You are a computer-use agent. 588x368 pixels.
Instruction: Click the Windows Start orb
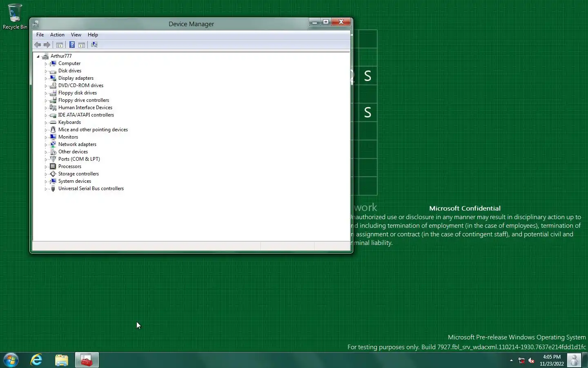(11, 360)
